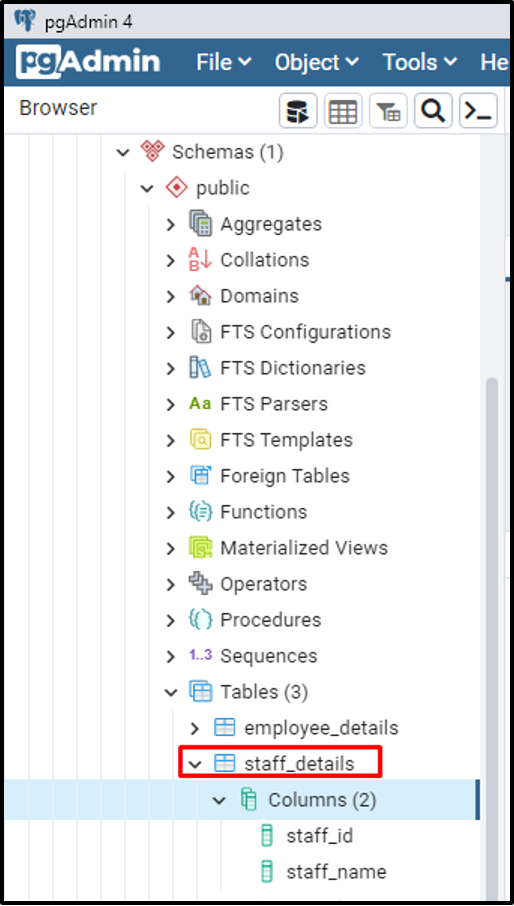514x906 pixels.
Task: Collapse the staff_details table chevron
Action: (x=195, y=764)
